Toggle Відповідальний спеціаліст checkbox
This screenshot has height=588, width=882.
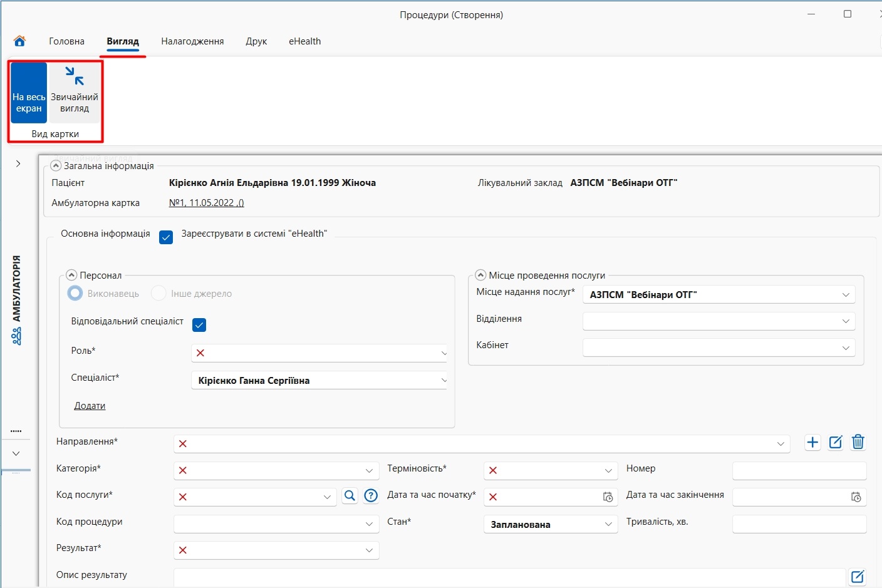tap(199, 325)
